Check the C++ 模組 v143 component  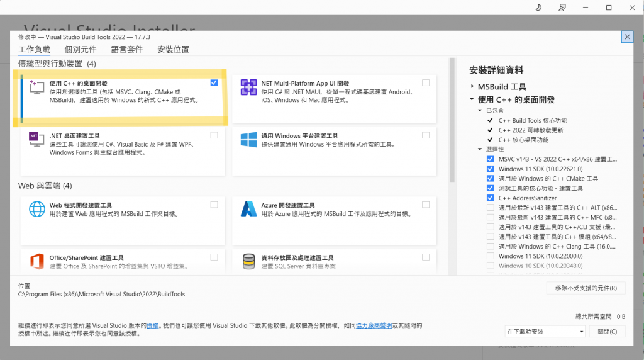tap(491, 237)
